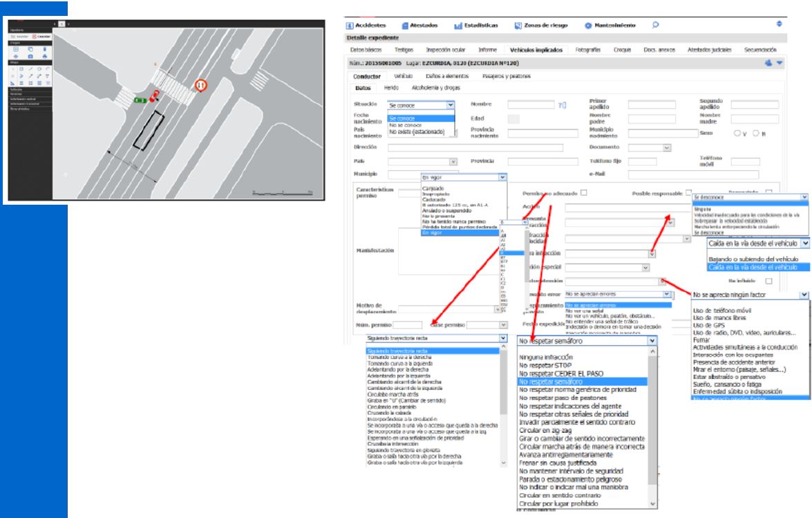This screenshot has height=518, width=812.
Task: Switch to the Informe tab
Action: pos(487,50)
